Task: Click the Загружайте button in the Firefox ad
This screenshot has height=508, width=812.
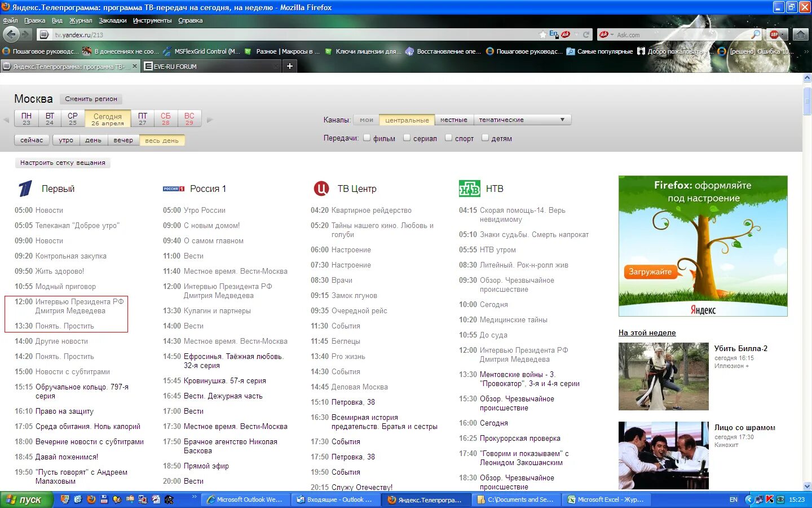Action: click(x=650, y=271)
